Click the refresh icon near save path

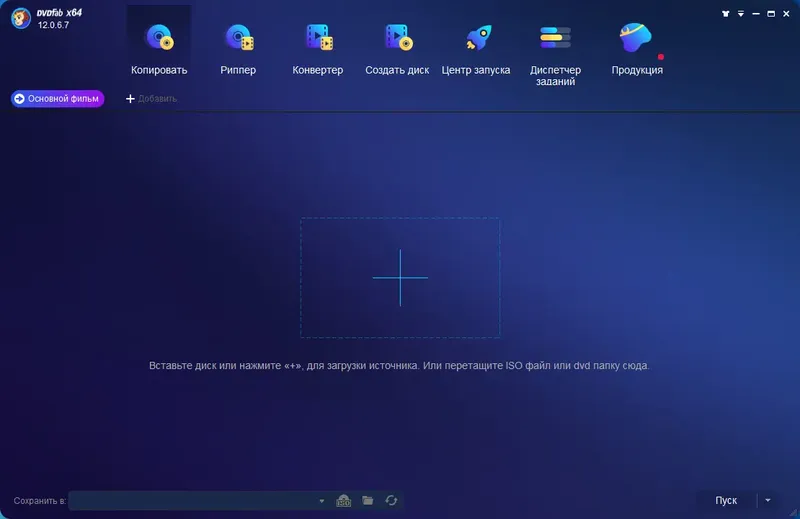[391, 500]
